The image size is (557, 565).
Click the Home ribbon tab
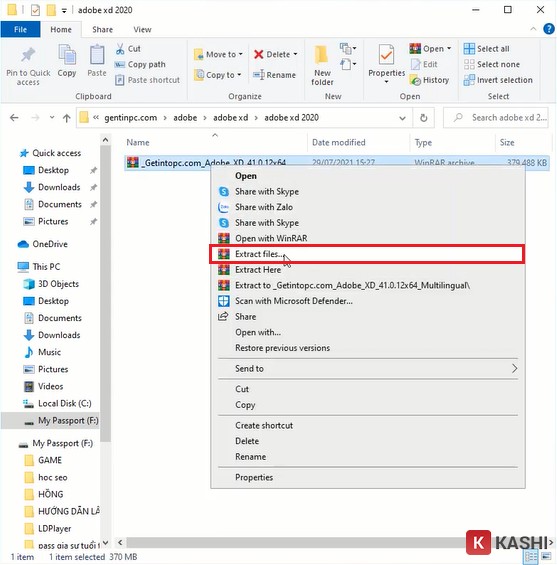(61, 30)
